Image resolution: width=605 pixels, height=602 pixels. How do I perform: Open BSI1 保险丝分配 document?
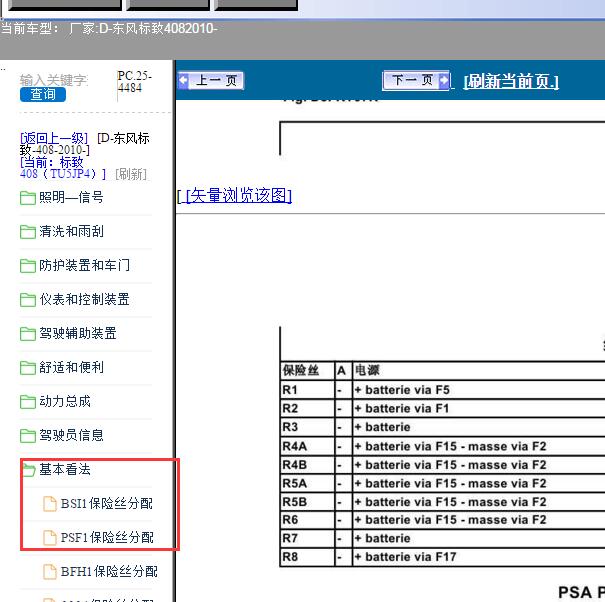106,503
